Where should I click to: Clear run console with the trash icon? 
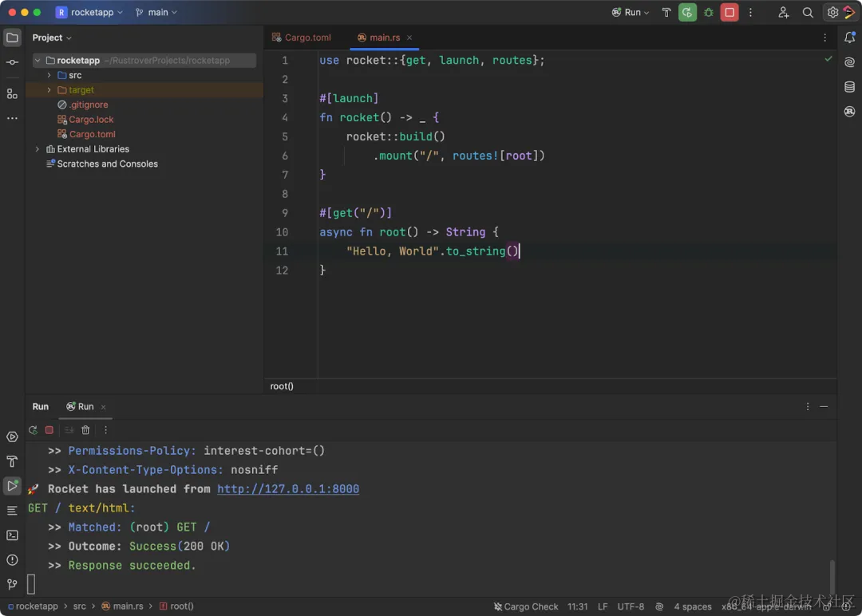pos(85,430)
